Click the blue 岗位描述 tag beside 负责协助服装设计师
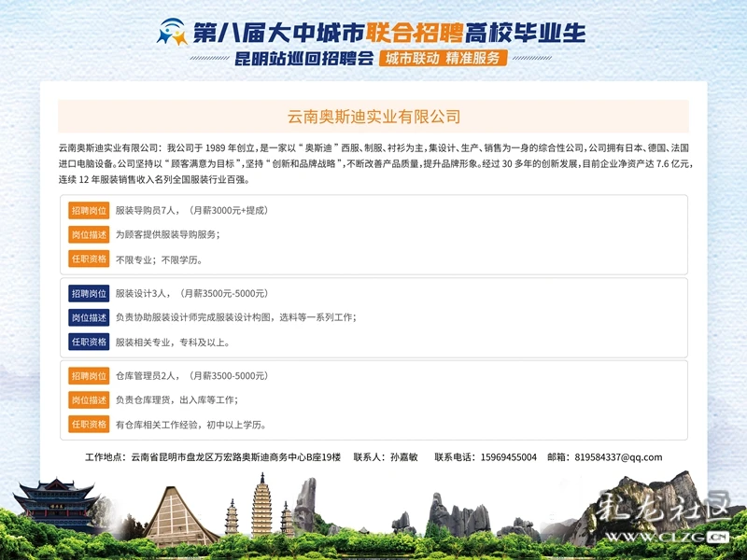The image size is (747, 560). [89, 317]
